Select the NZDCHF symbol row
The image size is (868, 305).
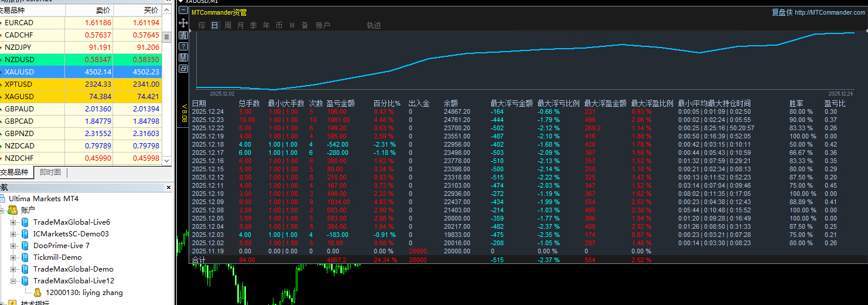pyautogui.click(x=81, y=158)
